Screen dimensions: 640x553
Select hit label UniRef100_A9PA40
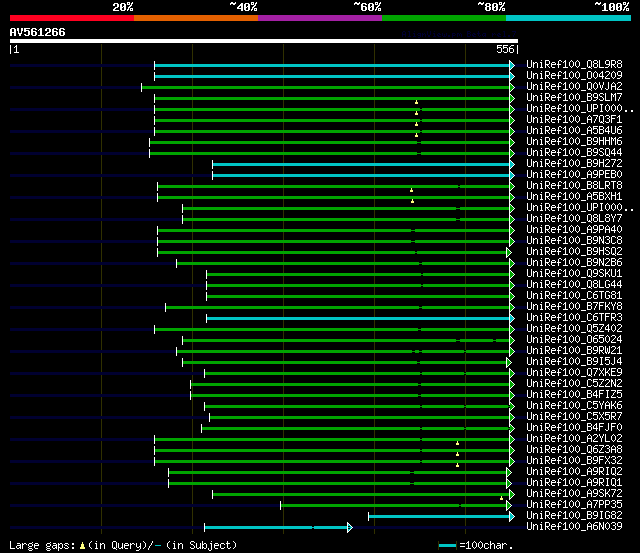point(574,230)
